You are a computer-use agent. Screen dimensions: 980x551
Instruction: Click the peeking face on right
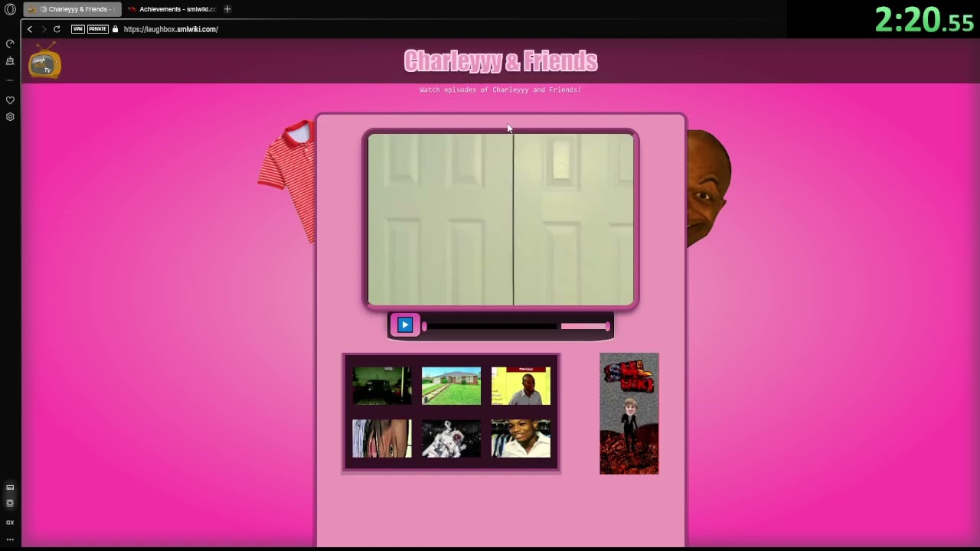tap(708, 189)
